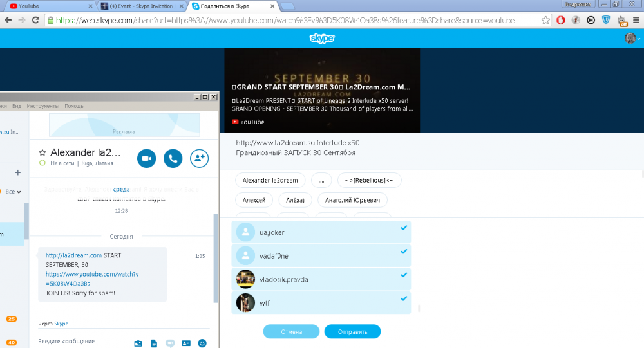Bookmark this page with the star icon
644x348 pixels.
click(x=545, y=20)
